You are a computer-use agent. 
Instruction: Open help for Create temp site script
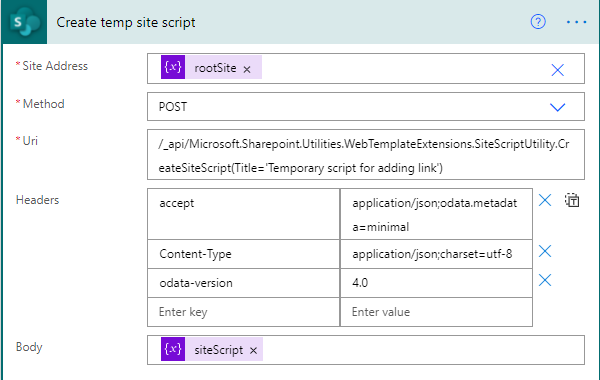pyautogui.click(x=538, y=22)
